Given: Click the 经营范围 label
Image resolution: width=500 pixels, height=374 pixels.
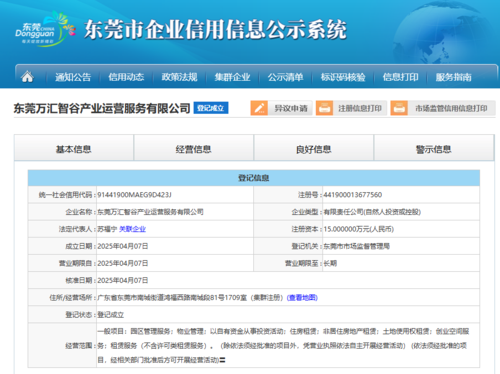Looking at the screenshot, I should (x=80, y=346).
